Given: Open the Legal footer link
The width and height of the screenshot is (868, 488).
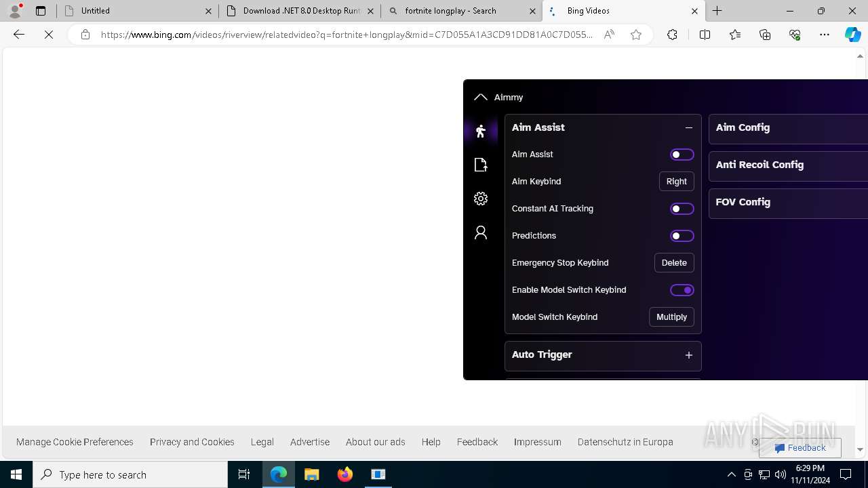Looking at the screenshot, I should pyautogui.click(x=262, y=442).
